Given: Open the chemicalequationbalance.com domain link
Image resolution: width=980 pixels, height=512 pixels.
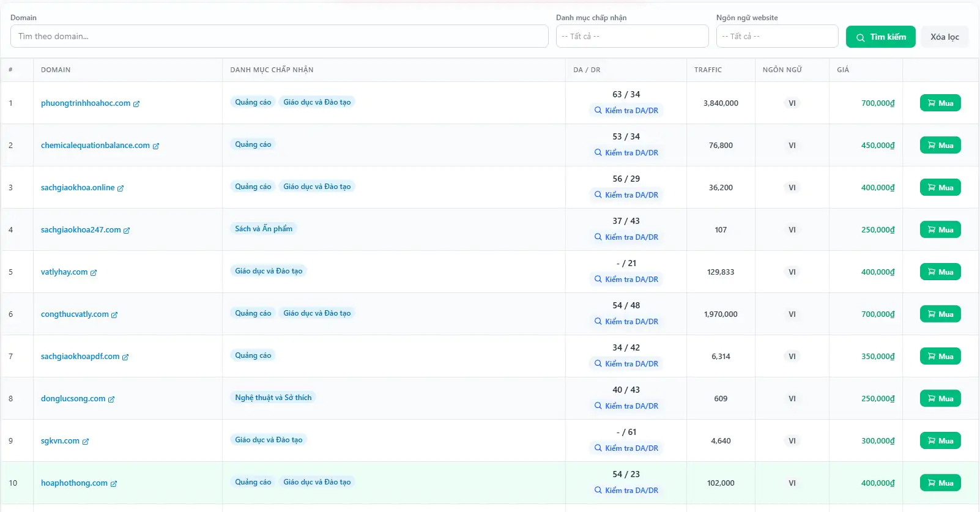Looking at the screenshot, I should [95, 146].
